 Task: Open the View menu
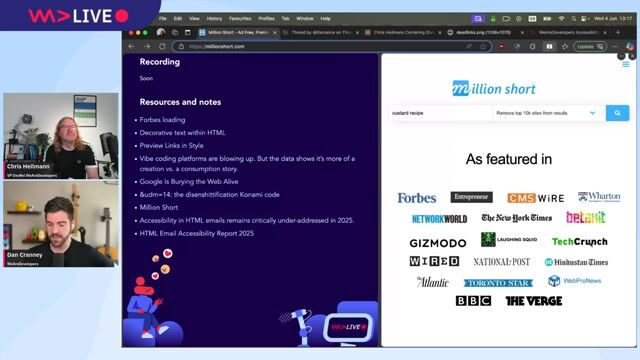click(x=194, y=19)
